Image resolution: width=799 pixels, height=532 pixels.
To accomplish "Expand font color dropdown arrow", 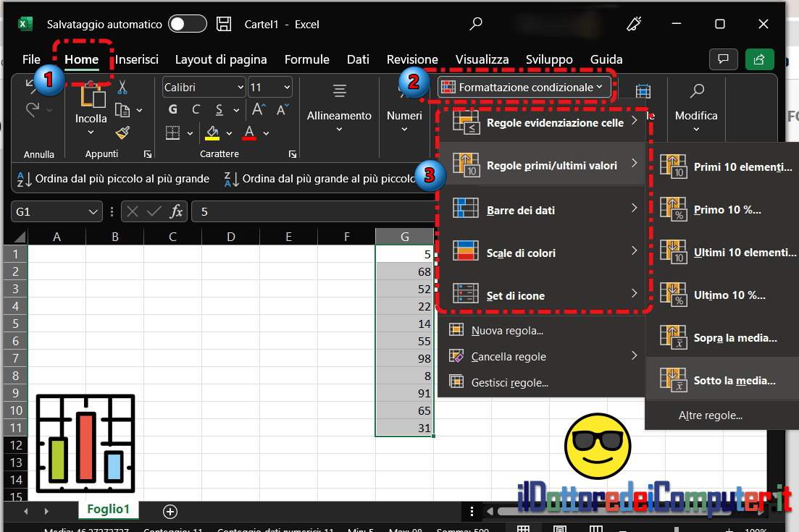I will (x=266, y=133).
